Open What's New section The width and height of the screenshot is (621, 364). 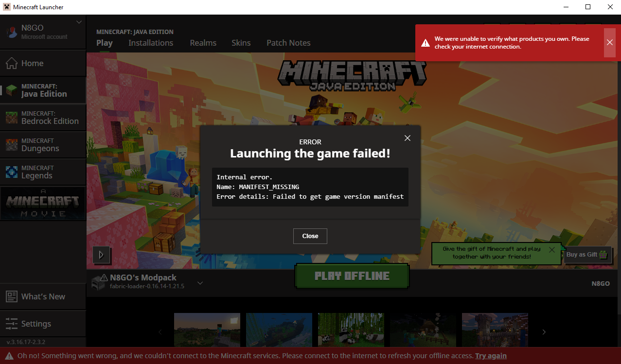pos(43,296)
